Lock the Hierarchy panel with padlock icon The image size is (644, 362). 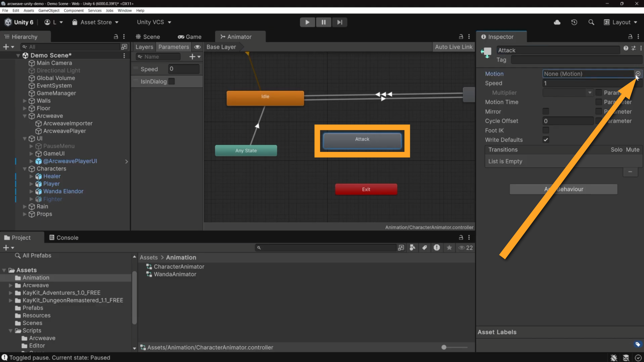point(116,37)
